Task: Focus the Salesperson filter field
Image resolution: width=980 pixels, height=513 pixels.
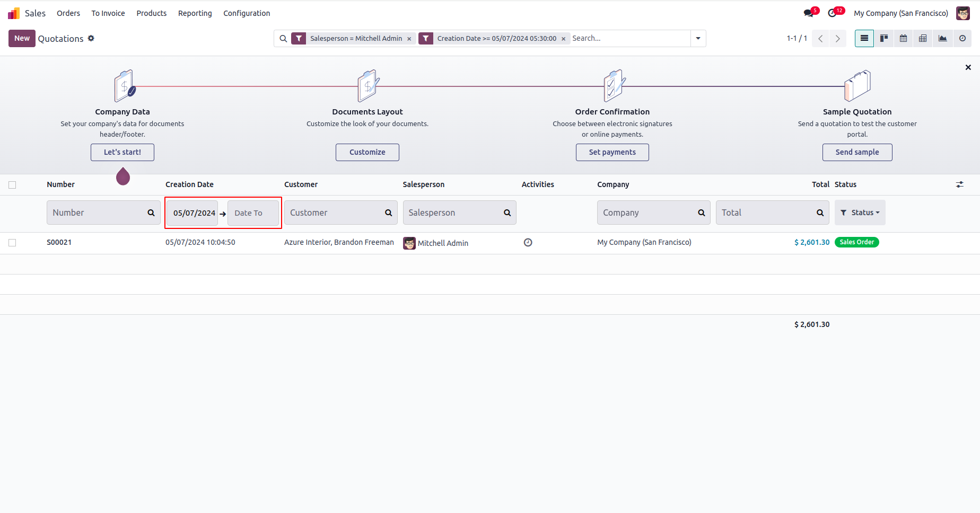Action: pos(460,213)
